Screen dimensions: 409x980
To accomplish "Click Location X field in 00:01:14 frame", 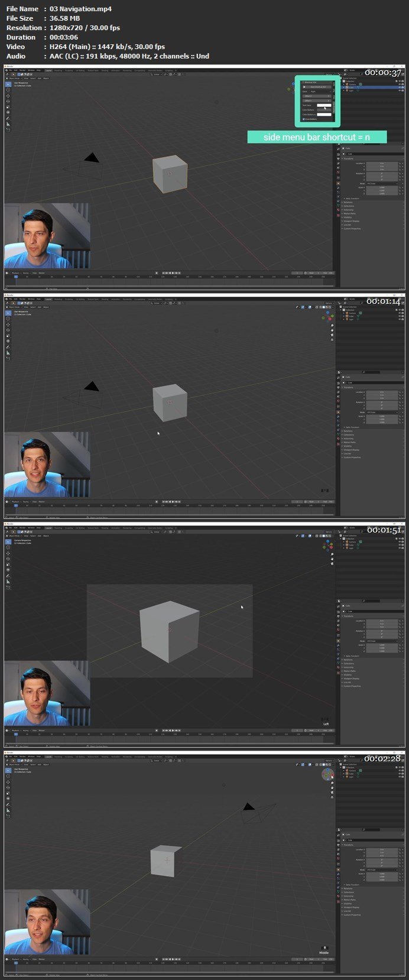I will pyautogui.click(x=382, y=392).
